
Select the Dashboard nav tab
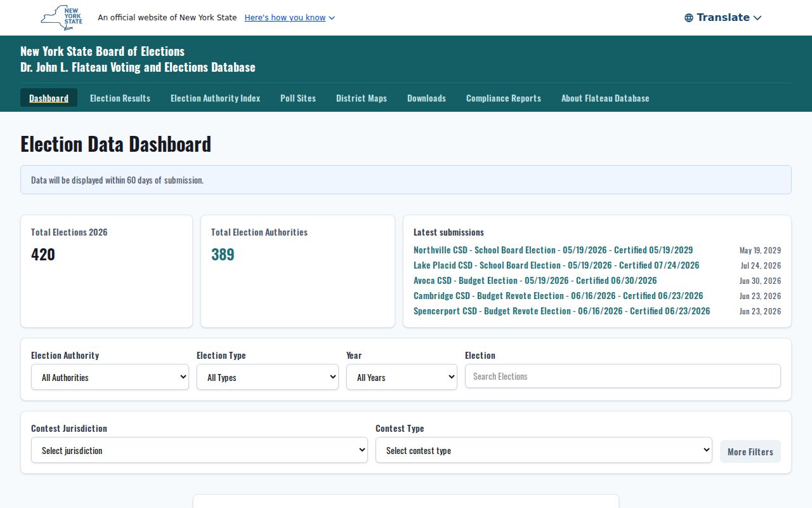point(49,98)
